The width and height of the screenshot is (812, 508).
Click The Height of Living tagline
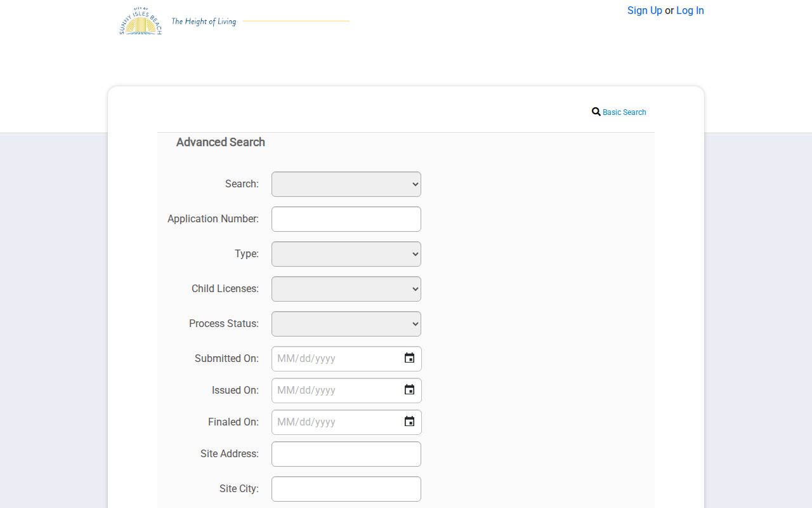click(204, 22)
